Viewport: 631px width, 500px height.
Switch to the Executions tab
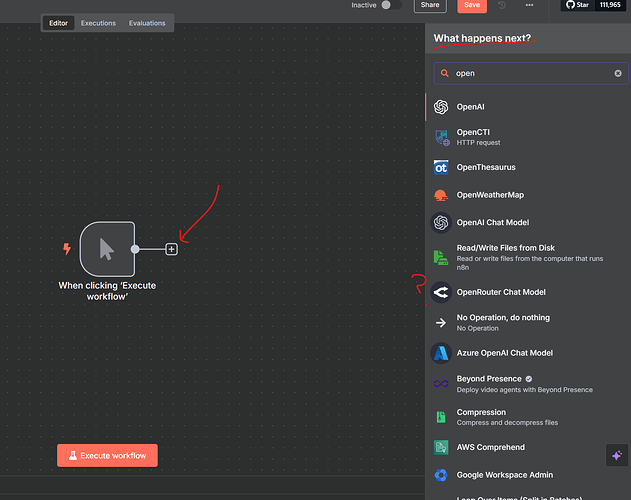click(x=98, y=23)
